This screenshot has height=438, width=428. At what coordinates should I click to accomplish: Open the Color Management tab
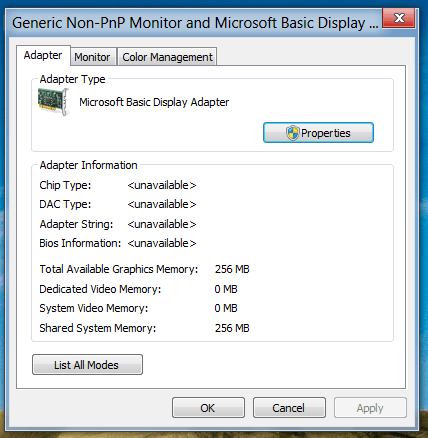(167, 57)
